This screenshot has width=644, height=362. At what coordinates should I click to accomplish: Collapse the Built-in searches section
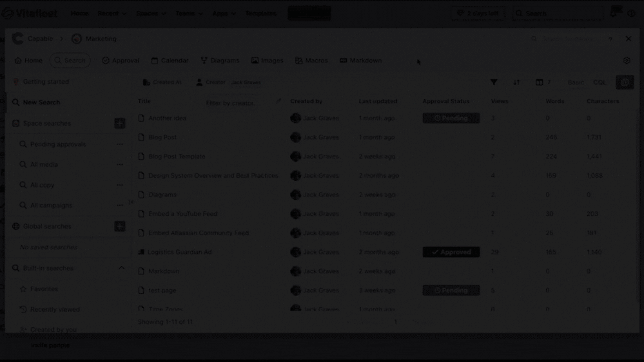tap(121, 268)
